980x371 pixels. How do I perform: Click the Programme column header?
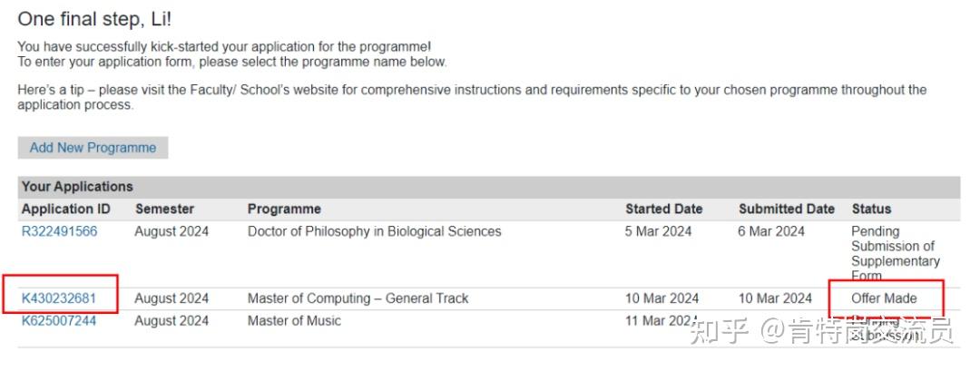click(x=284, y=209)
